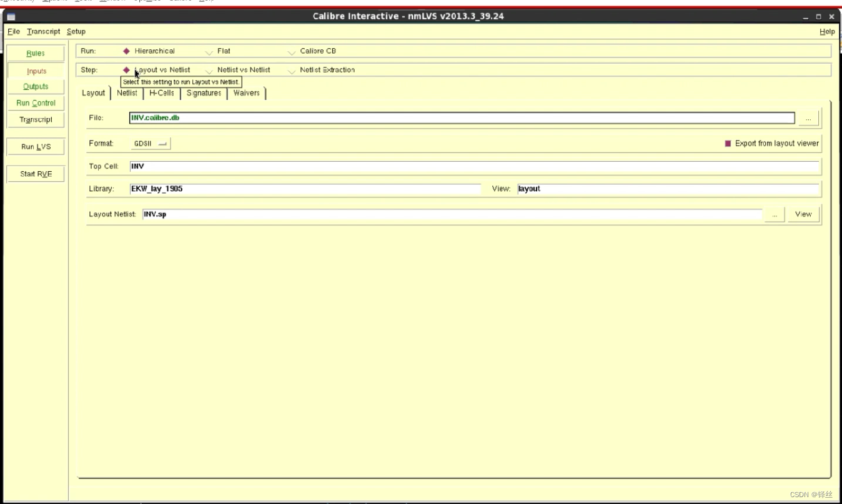Click the Outputs sidebar button
The height and width of the screenshot is (504, 842).
coord(36,87)
